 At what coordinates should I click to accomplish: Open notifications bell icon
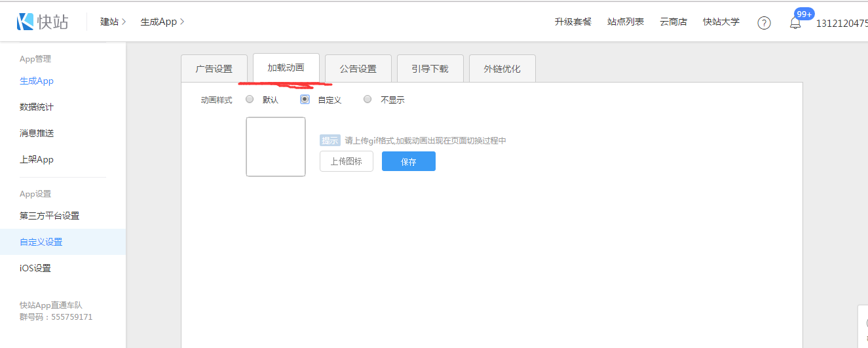[795, 23]
